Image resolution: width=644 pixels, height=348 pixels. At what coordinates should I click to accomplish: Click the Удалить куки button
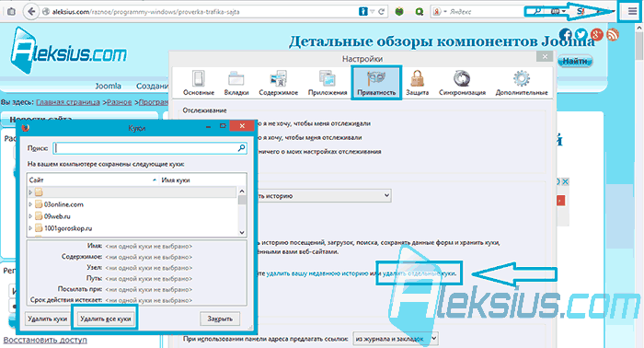48,319
